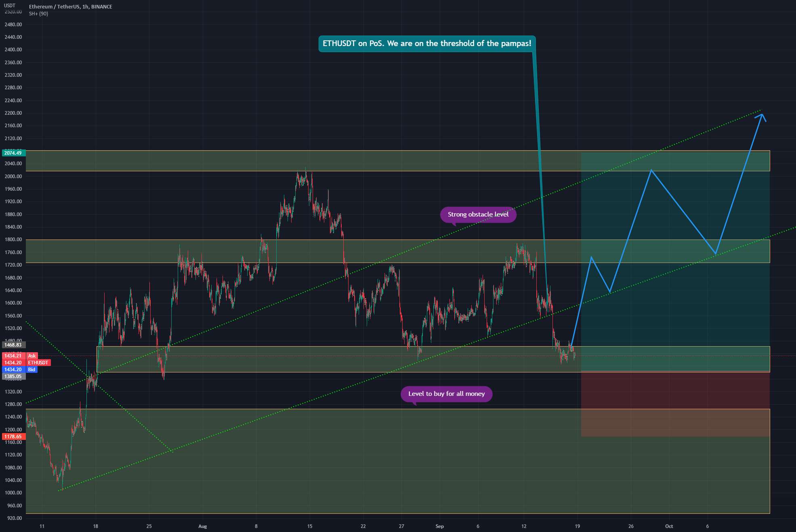Click the 19 date on the time axis

578,526
